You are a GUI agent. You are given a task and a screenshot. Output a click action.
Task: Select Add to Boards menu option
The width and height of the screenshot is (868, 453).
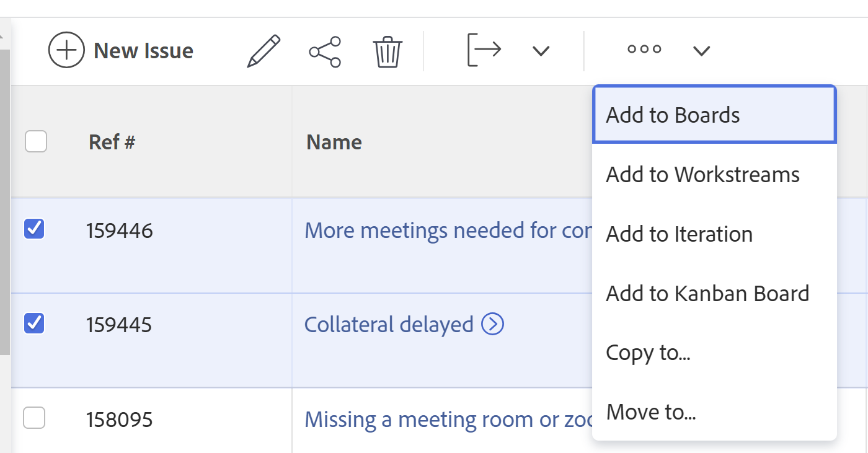[673, 115]
